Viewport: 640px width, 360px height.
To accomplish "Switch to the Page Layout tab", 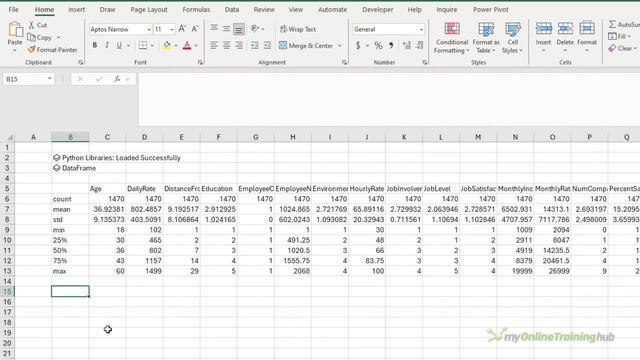I will point(149,9).
